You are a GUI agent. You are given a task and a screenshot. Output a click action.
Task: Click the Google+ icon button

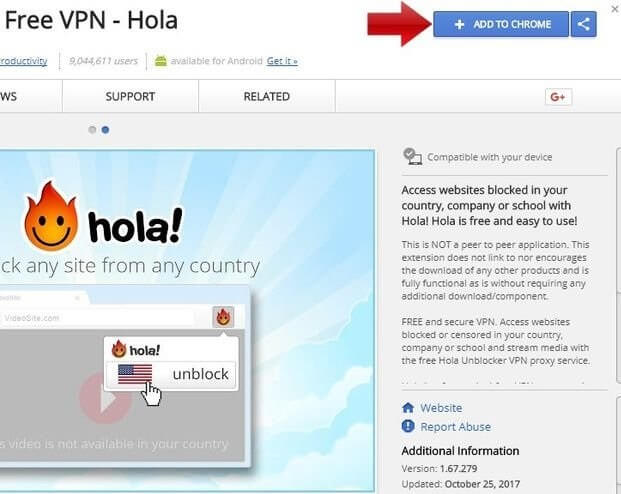point(558,97)
